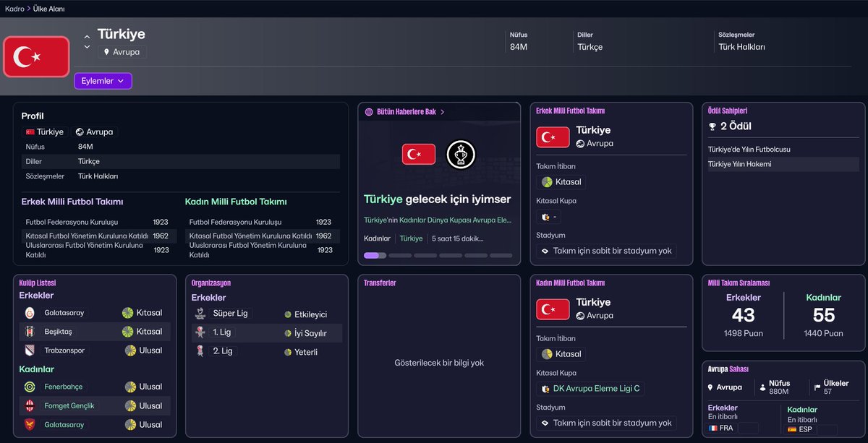Click the Avrupa chip in Profil card
The image size is (868, 443).
pos(94,132)
